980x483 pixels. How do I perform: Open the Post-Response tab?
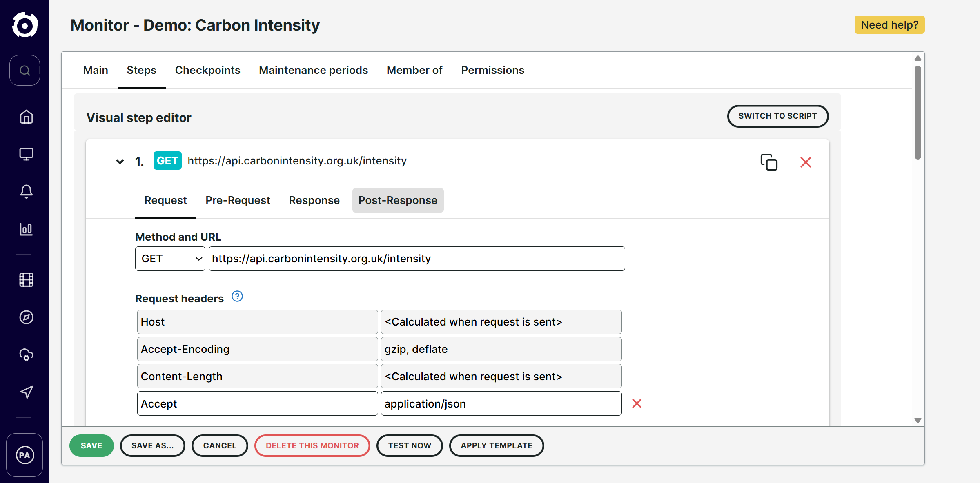[x=398, y=200]
